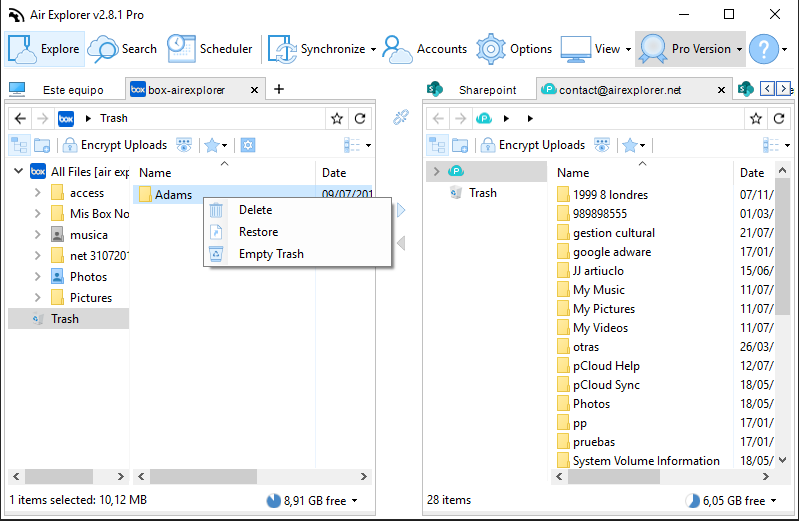This screenshot has height=521, width=799.
Task: Click pCloud root icon in right path bar
Action: click(484, 119)
